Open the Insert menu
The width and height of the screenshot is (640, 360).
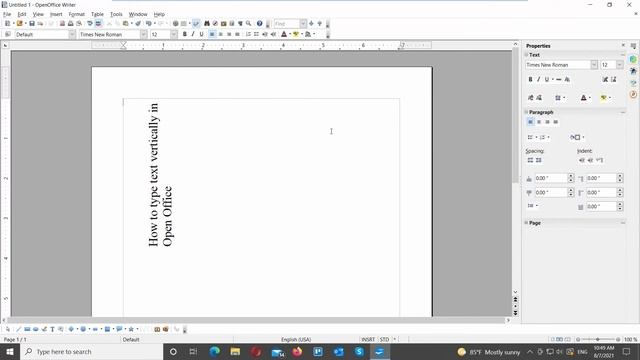click(56, 14)
